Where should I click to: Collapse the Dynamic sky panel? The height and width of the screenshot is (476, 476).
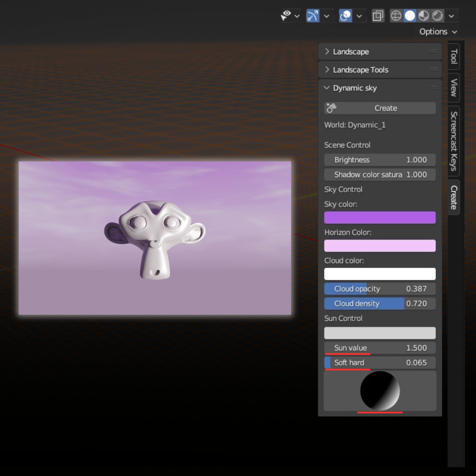coord(327,88)
